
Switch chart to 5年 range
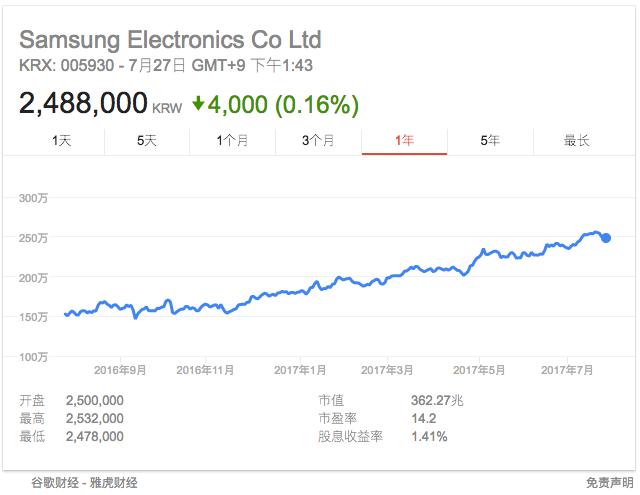tap(490, 141)
